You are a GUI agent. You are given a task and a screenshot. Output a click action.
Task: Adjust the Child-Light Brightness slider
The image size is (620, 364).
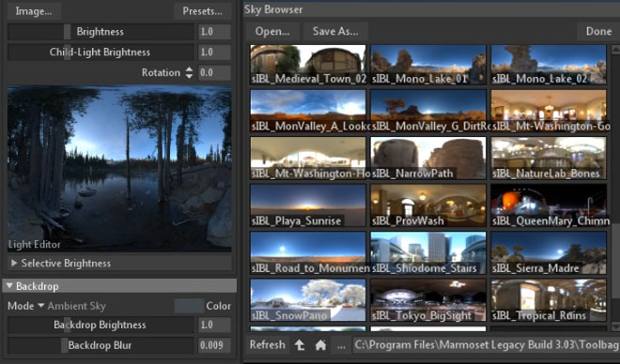(101, 53)
